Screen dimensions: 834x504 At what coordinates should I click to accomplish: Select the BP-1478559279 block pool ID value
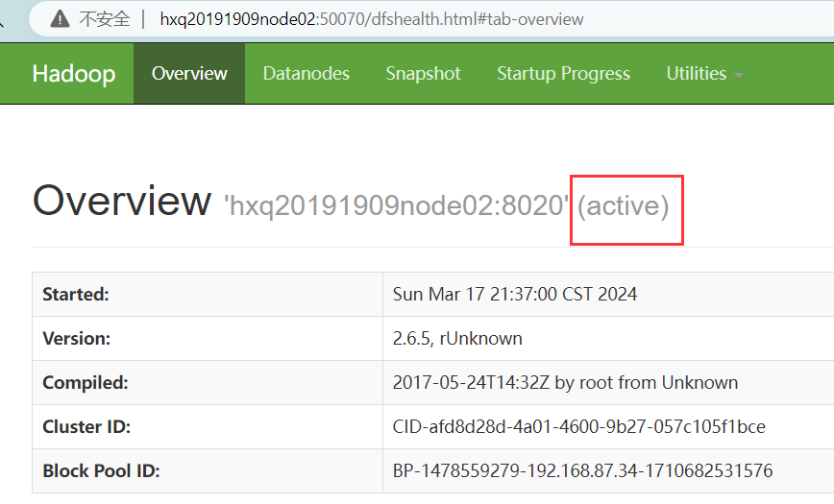point(582,470)
